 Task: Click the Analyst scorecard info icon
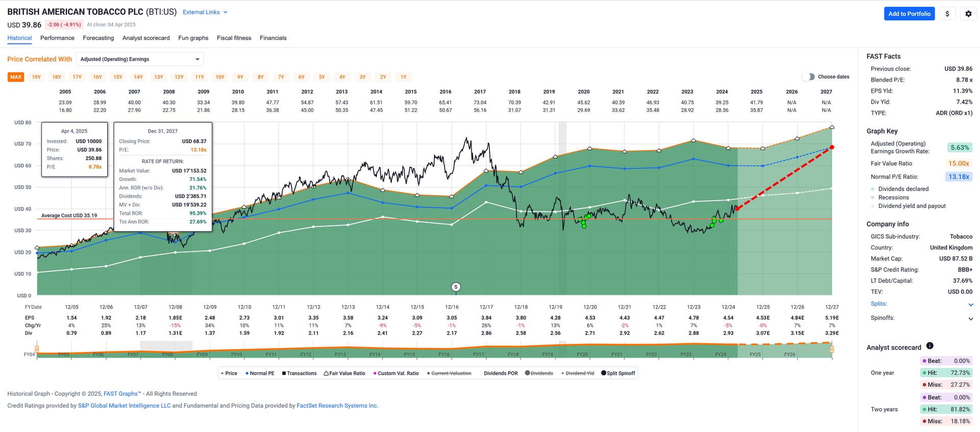[x=929, y=346]
